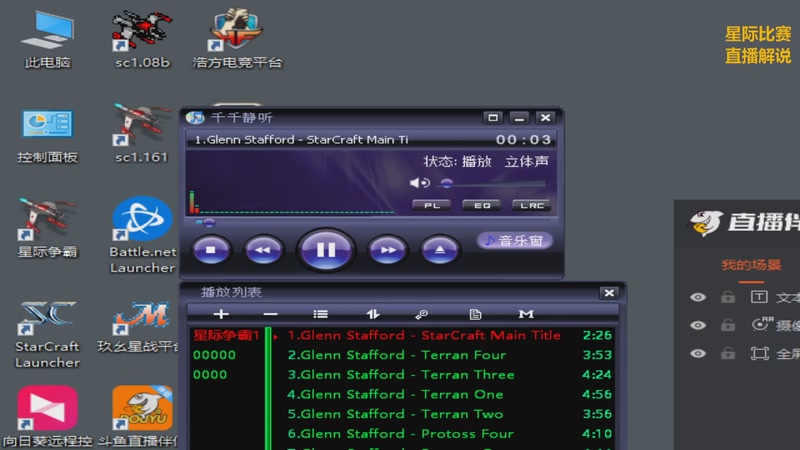Viewport: 800px width, 450px height.
Task: Switch to 我的场景 tab in 直播伴侣
Action: [751, 265]
